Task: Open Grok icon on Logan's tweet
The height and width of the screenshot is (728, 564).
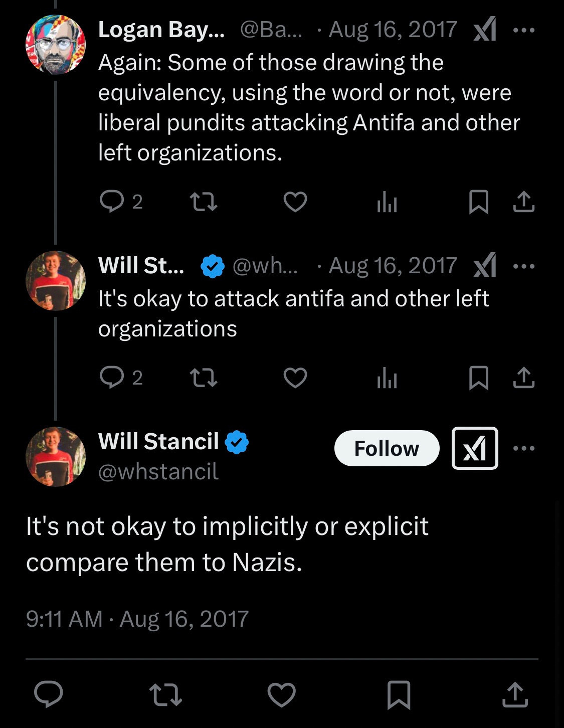Action: tap(485, 29)
